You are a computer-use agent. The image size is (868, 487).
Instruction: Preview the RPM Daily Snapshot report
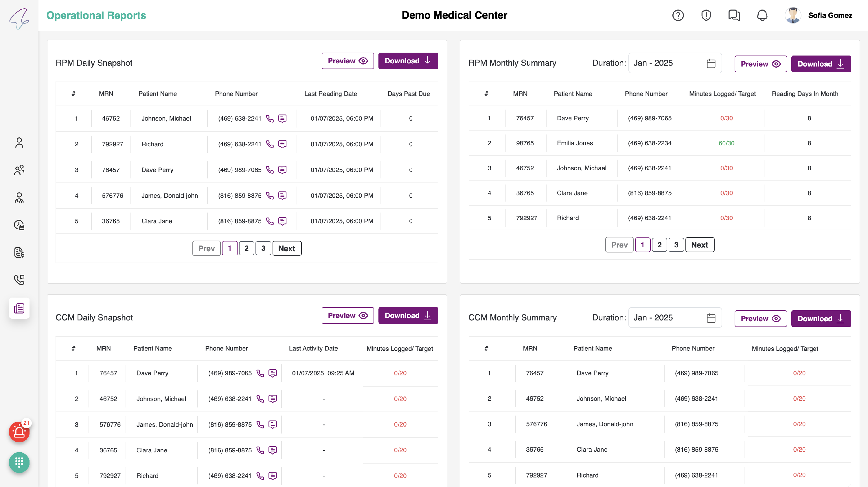[x=347, y=61]
